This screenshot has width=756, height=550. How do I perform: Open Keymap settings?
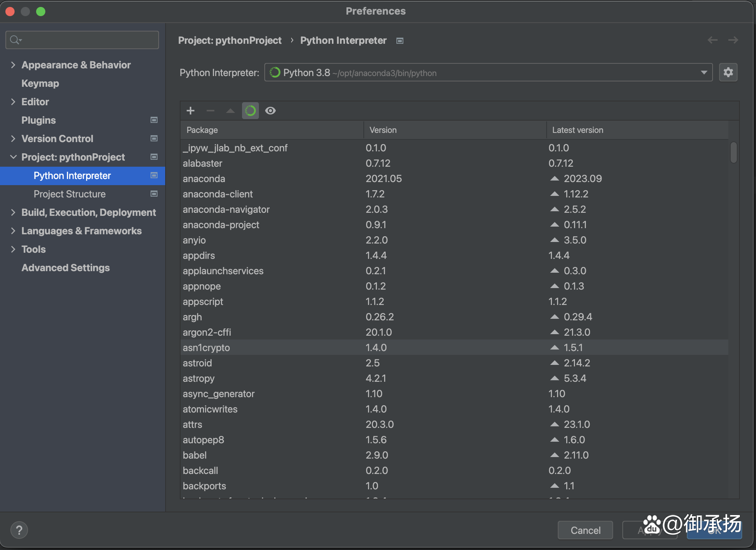(40, 83)
